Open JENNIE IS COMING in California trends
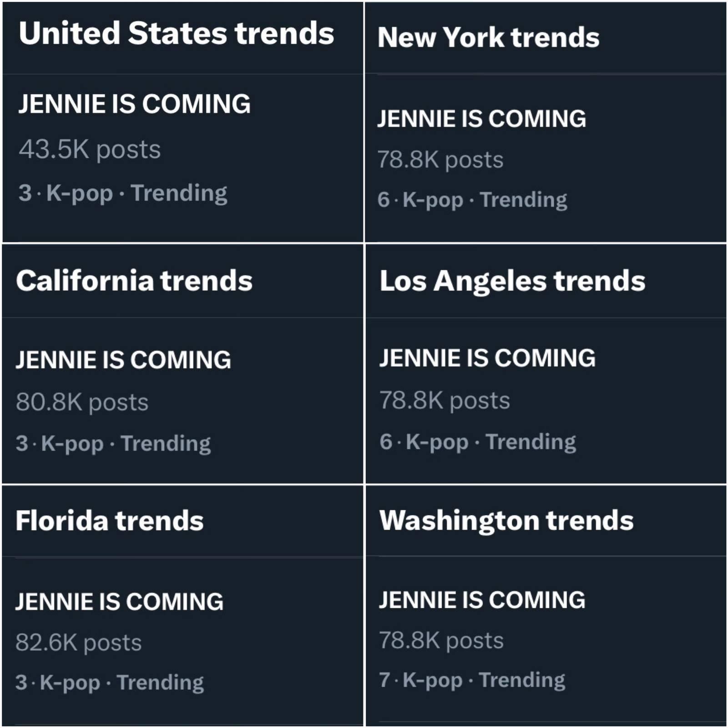Image resolution: width=728 pixels, height=728 pixels. pos(123,360)
